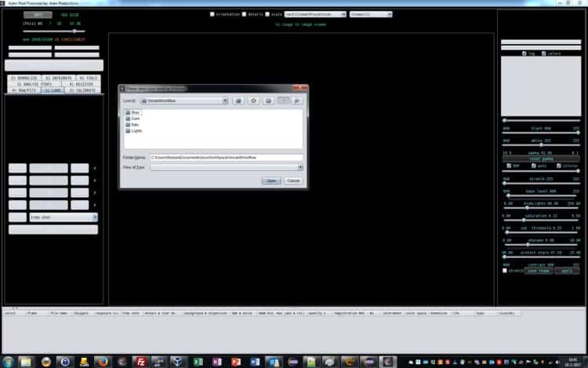Click the CFG button at top left
The height and width of the screenshot is (368, 588).
[x=38, y=15]
